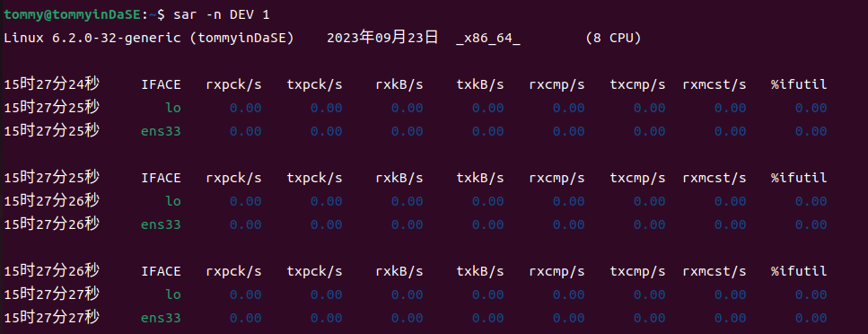Click '15时27分25秒' timestamp in the lo row

(51, 108)
